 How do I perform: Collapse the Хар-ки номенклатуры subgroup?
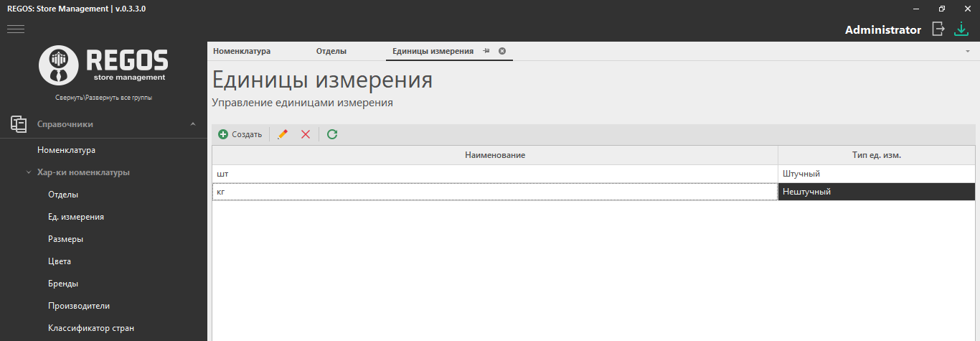(x=28, y=172)
